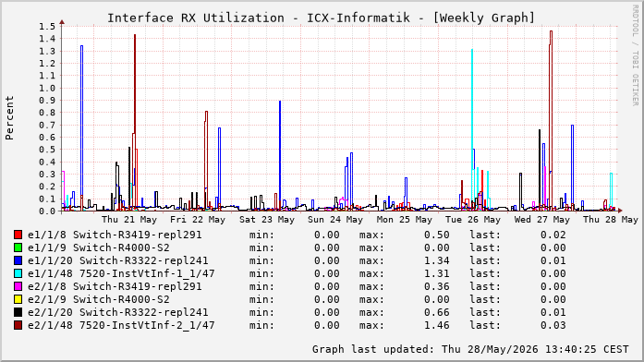Click last value 0.02 for e1/1/8
Image resolution: width=644 pixels, height=362 pixels.
[553, 235]
